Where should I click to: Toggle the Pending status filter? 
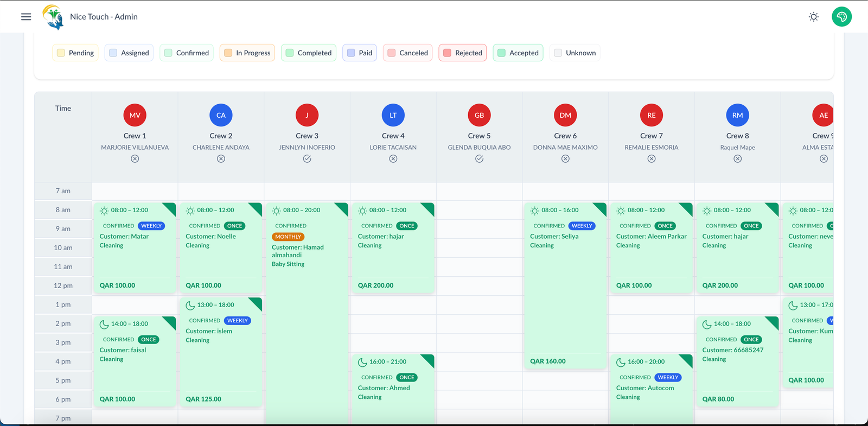[x=75, y=53]
